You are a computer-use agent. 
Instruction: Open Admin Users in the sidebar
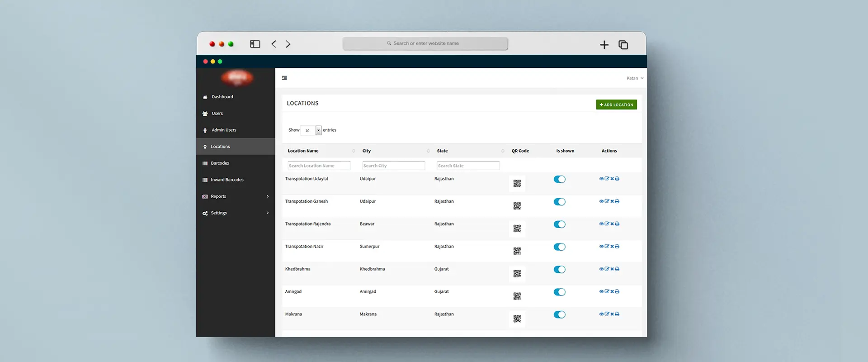[236, 130]
